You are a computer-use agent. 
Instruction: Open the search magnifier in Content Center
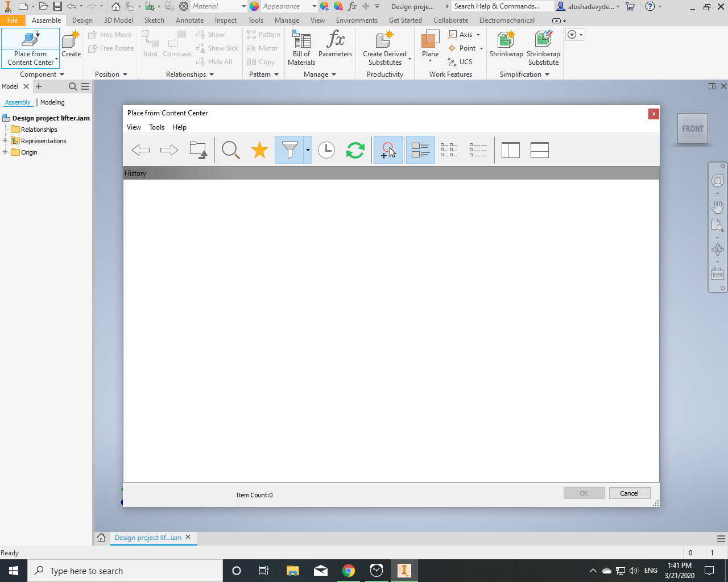click(x=230, y=149)
